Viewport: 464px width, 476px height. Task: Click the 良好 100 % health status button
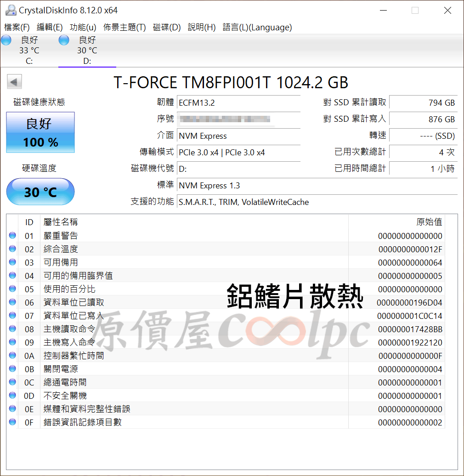40,132
